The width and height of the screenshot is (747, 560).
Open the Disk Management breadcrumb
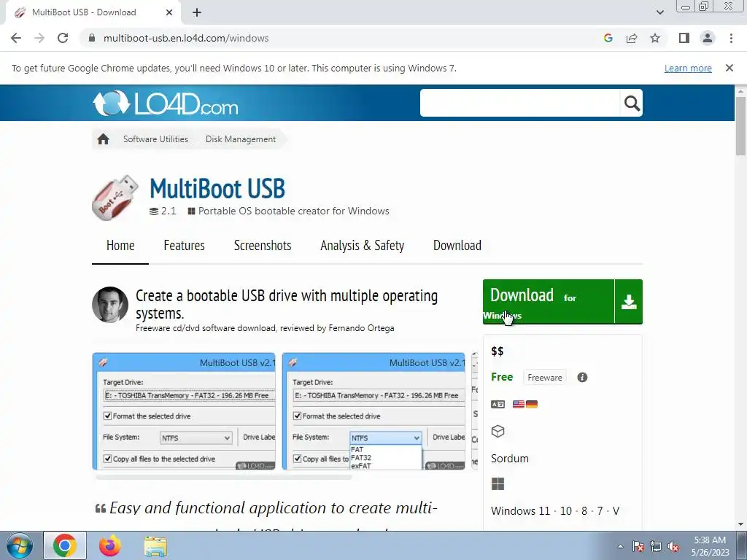pyautogui.click(x=241, y=139)
